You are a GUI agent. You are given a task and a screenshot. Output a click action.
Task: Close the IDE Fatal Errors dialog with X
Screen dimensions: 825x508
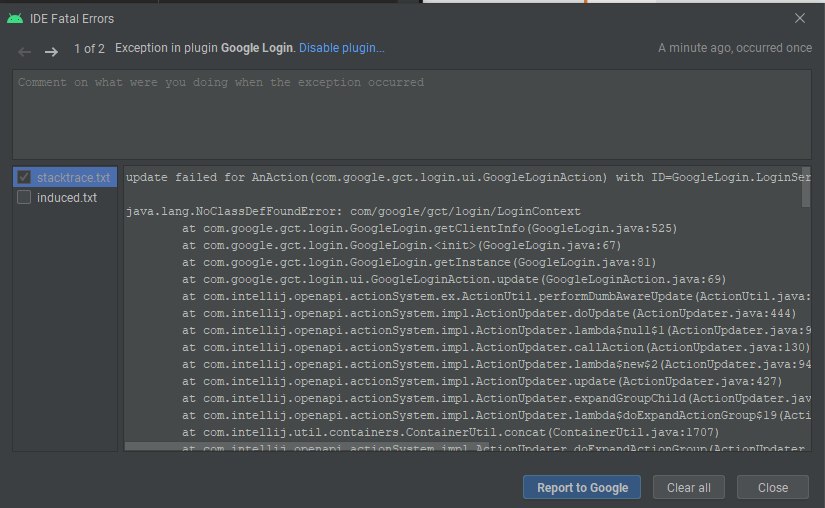pyautogui.click(x=800, y=18)
